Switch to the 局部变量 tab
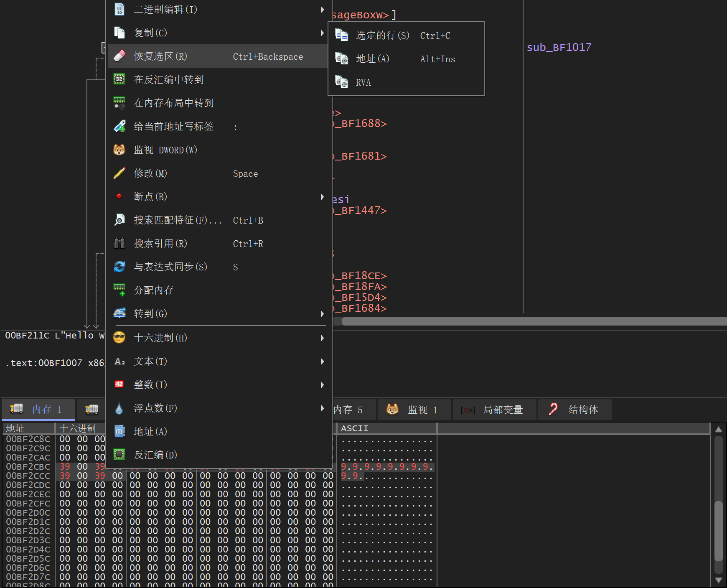 (495, 410)
